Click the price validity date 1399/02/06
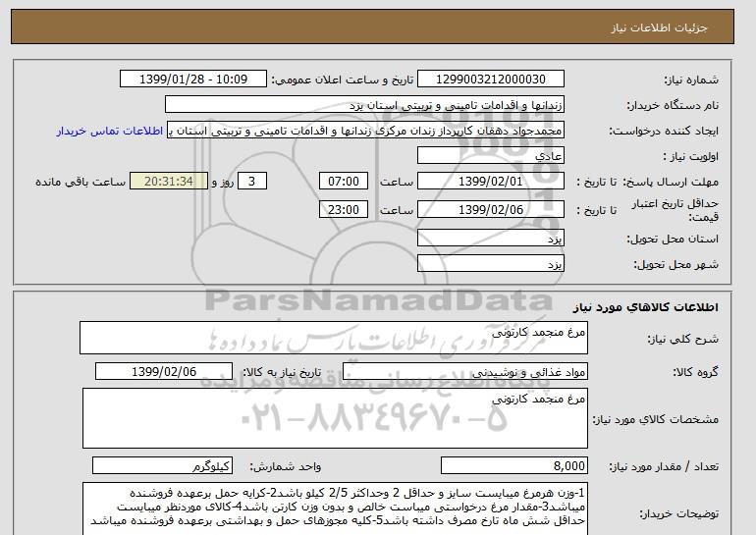Image resolution: width=756 pixels, height=535 pixels. coord(490,209)
